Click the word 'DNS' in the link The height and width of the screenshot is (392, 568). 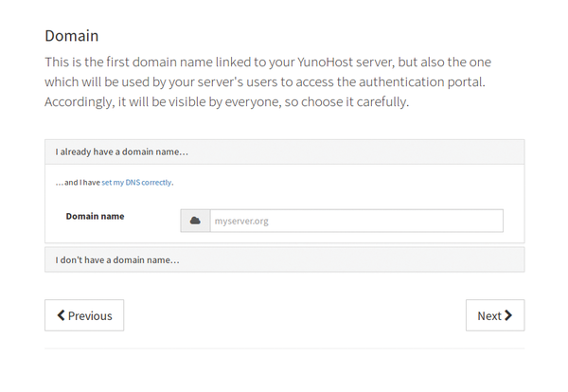click(133, 182)
